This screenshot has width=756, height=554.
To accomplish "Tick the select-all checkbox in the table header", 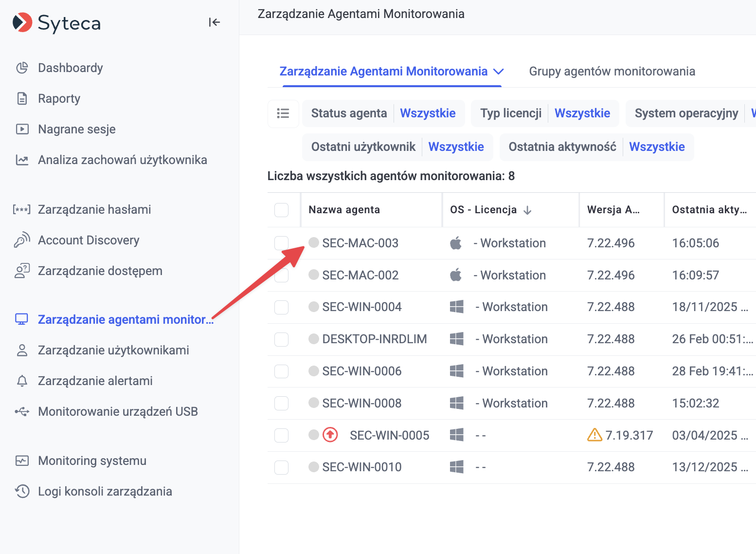I will coord(282,210).
